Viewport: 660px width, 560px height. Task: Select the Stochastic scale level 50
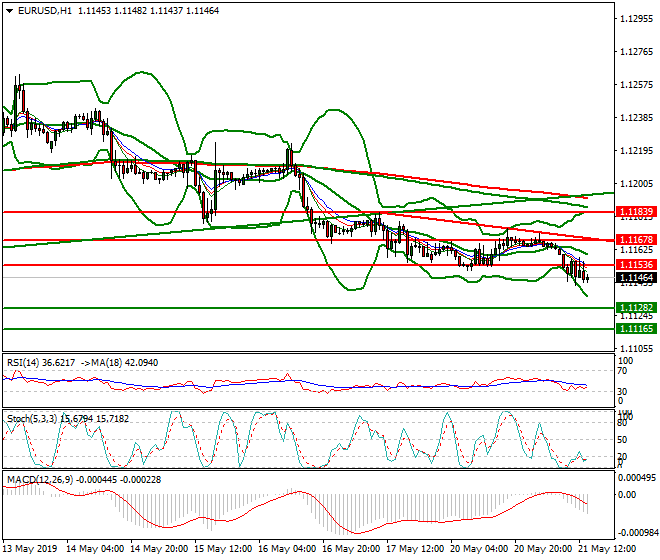tap(622, 440)
